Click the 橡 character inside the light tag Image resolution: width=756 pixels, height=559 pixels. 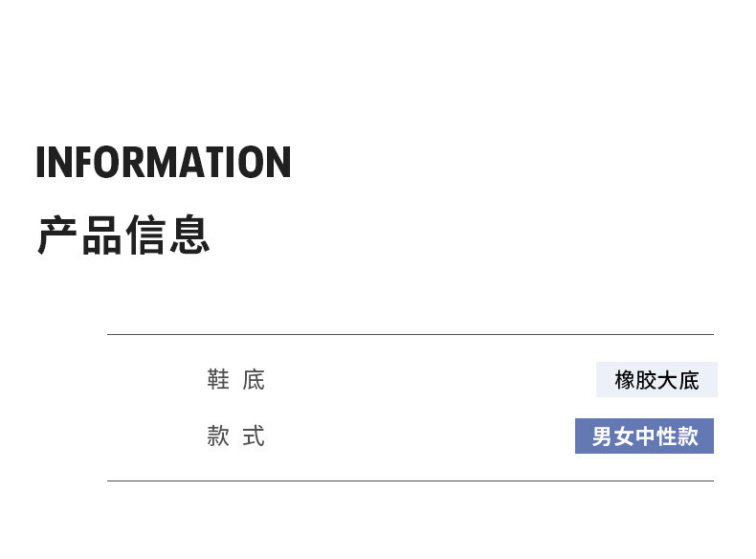click(x=625, y=380)
